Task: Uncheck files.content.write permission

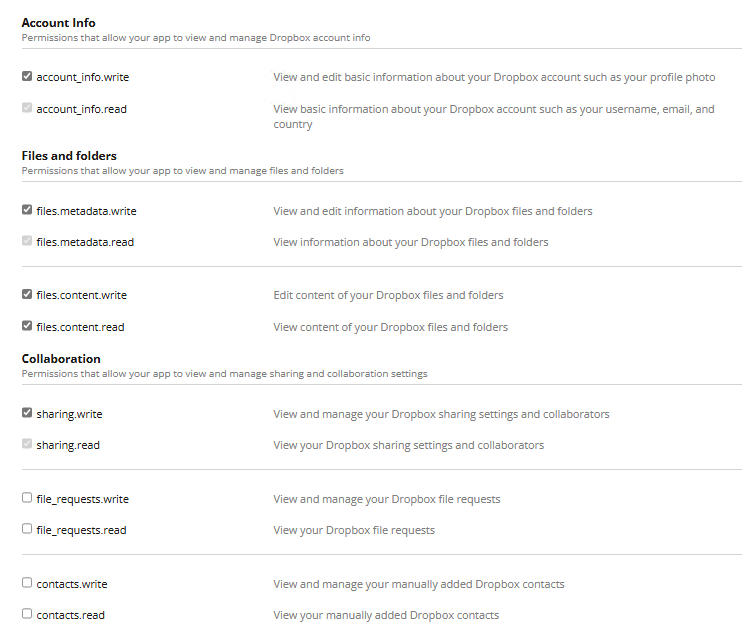Action: (x=27, y=295)
